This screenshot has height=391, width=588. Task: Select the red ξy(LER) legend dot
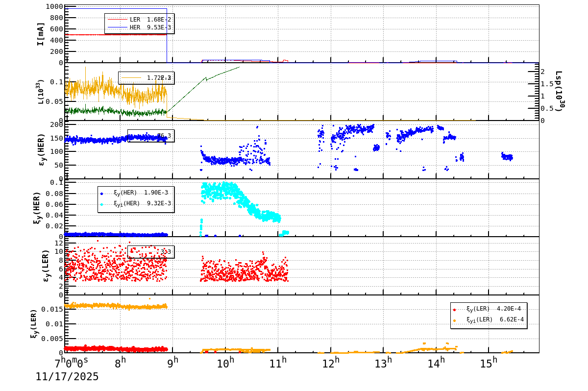(x=454, y=310)
